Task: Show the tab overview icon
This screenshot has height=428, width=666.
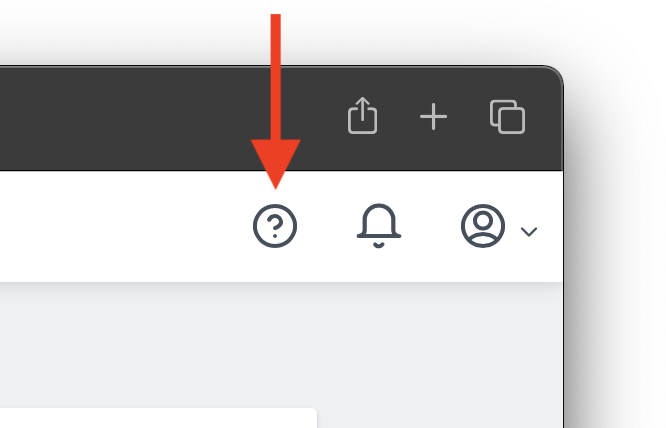Action: click(507, 117)
